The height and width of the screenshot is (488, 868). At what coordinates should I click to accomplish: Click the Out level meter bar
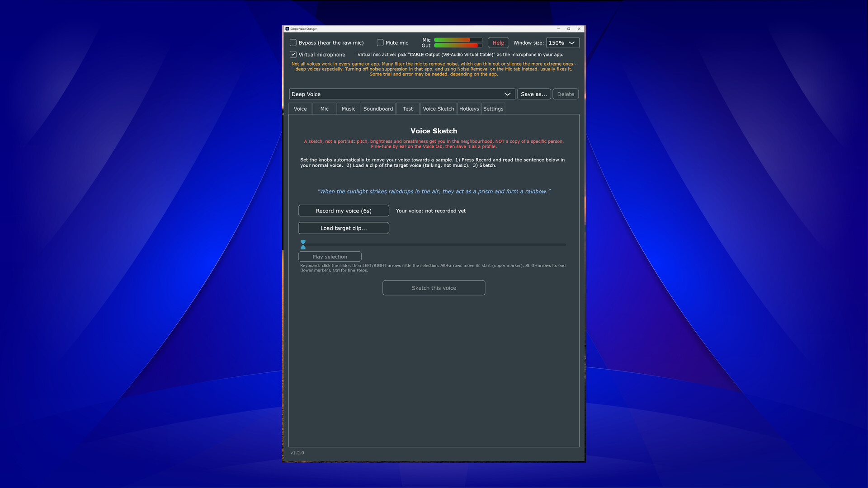click(458, 46)
